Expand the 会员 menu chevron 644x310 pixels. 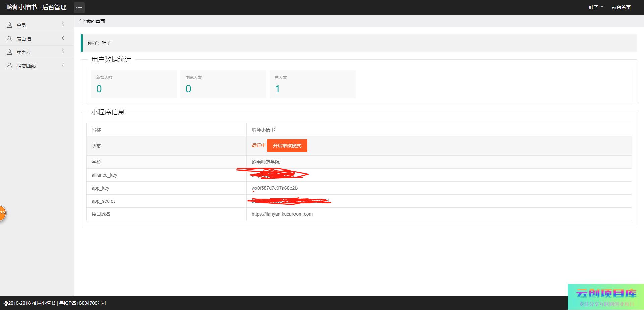pyautogui.click(x=63, y=25)
